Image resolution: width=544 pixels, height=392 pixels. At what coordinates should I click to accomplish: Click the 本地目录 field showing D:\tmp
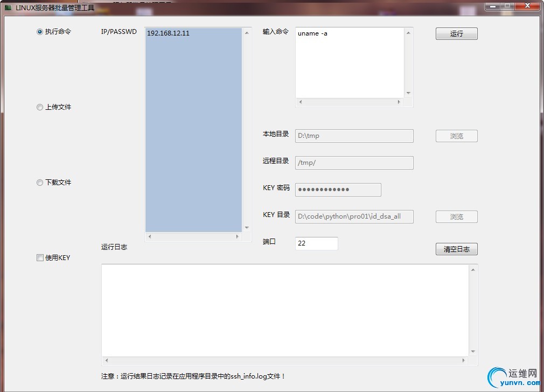(x=354, y=136)
